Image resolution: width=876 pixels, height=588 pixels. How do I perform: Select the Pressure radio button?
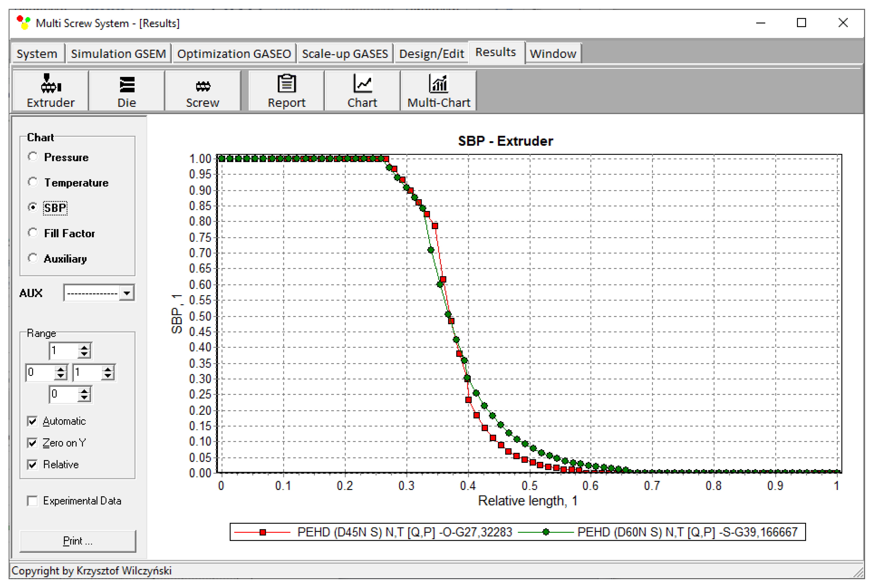coord(33,157)
